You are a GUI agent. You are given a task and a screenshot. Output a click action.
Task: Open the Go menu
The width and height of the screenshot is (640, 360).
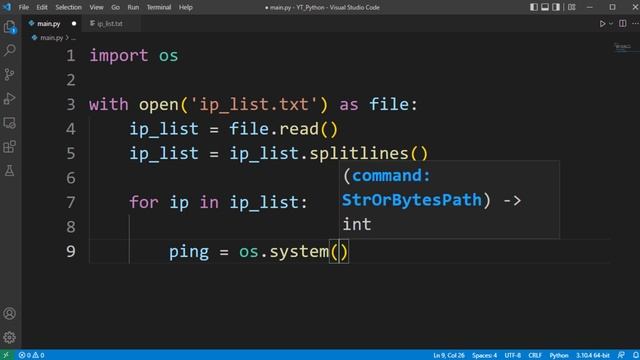point(116,7)
